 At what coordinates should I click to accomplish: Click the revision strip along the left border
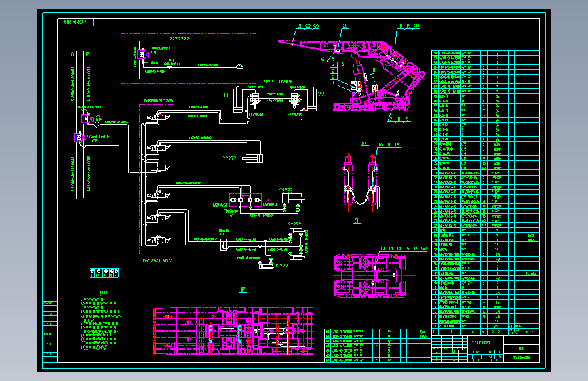50,332
